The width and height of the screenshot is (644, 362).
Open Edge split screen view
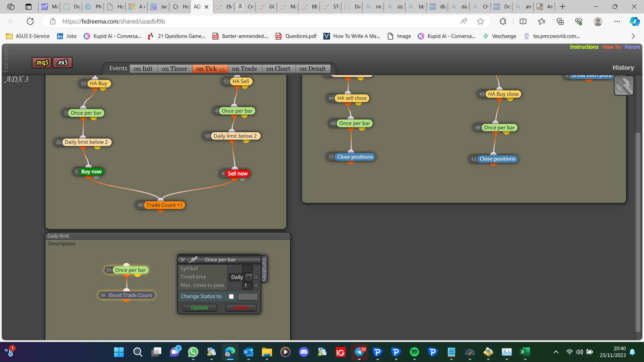coord(523,21)
